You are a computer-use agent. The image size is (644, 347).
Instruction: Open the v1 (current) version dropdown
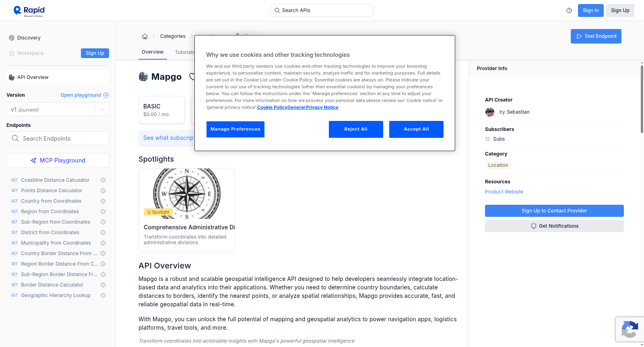58,110
